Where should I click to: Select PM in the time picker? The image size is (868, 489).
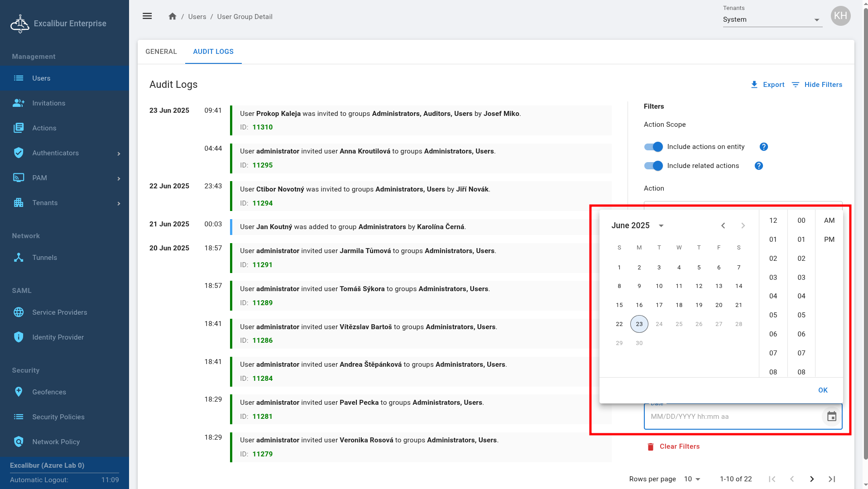829,240
